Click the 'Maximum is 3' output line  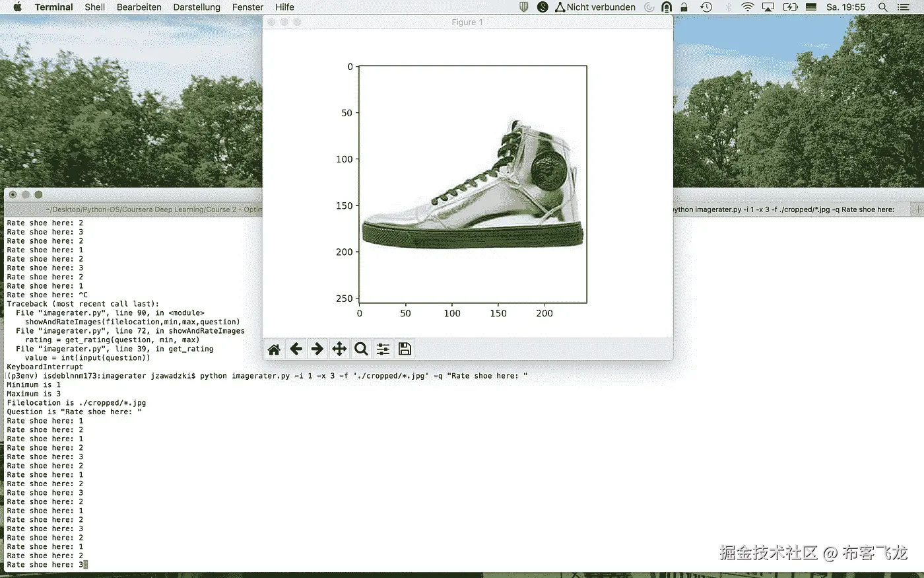point(34,394)
